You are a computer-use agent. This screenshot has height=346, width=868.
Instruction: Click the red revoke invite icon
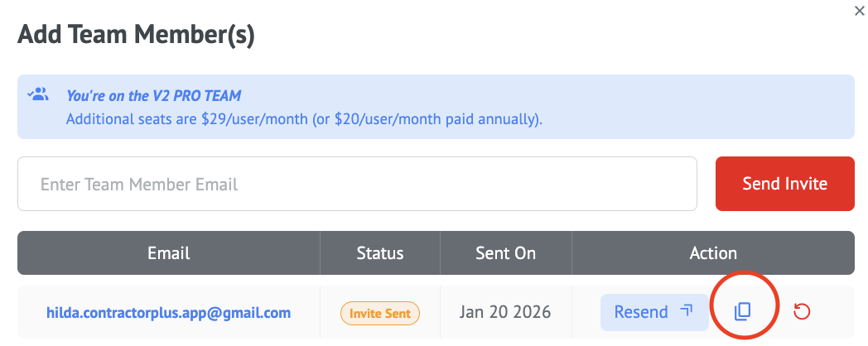tap(802, 312)
